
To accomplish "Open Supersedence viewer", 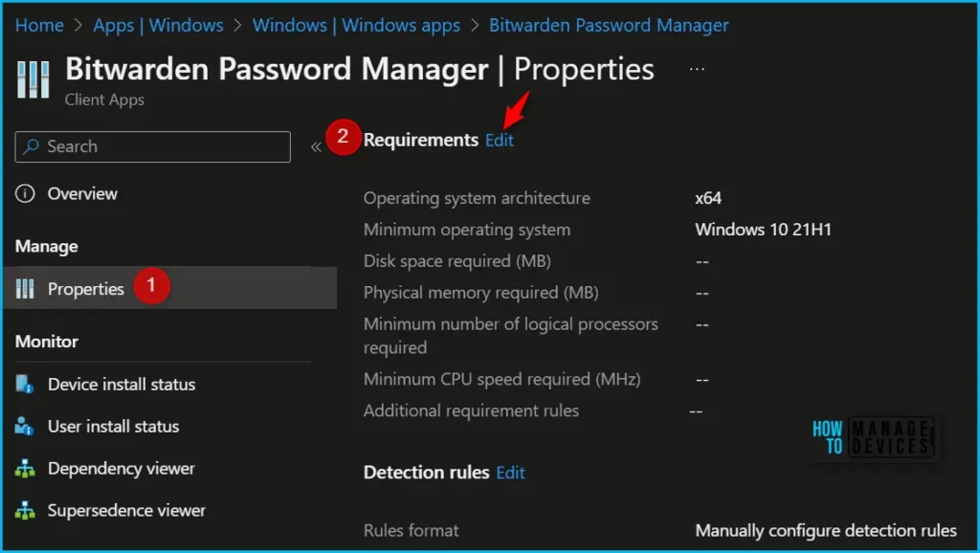I will pyautogui.click(x=126, y=511).
